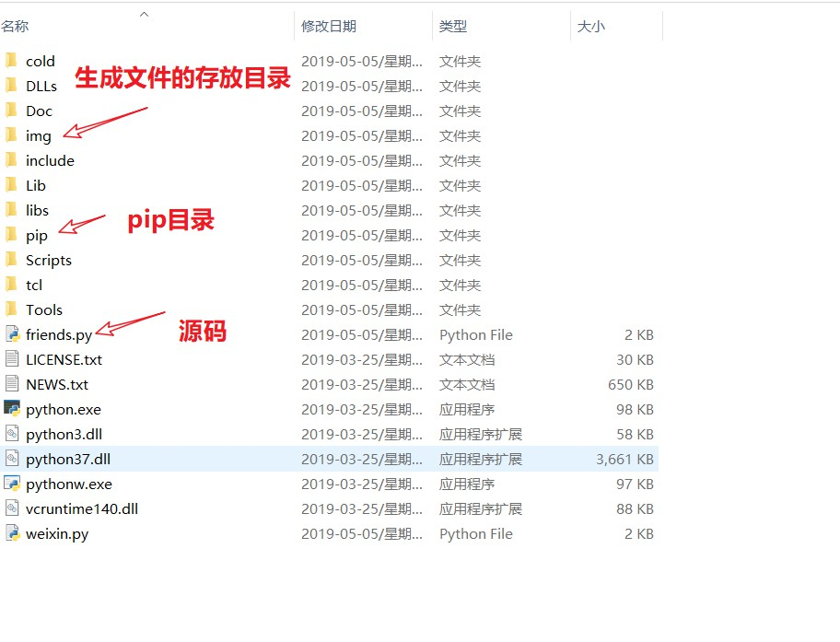Click the 650 KB size of NEWS.txt
840x642 pixels.
[631, 385]
